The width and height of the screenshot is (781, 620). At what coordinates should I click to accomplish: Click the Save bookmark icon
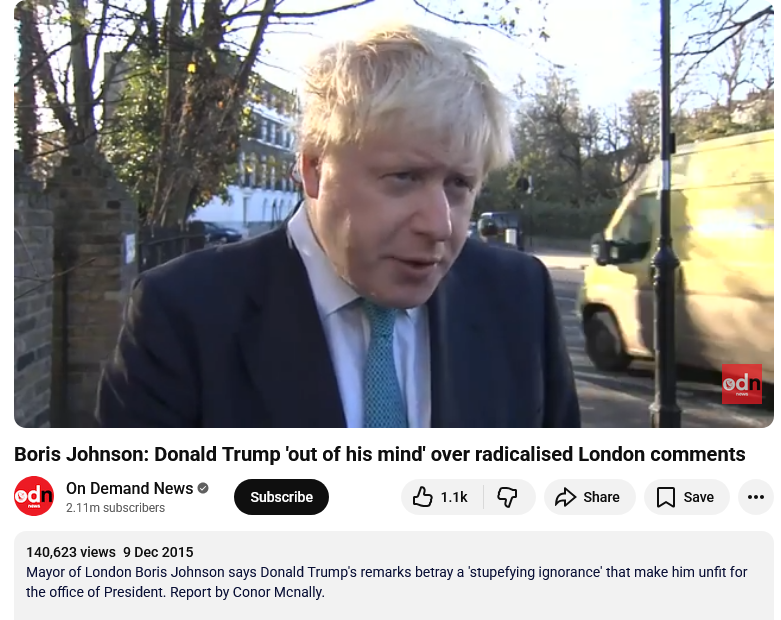tap(665, 497)
